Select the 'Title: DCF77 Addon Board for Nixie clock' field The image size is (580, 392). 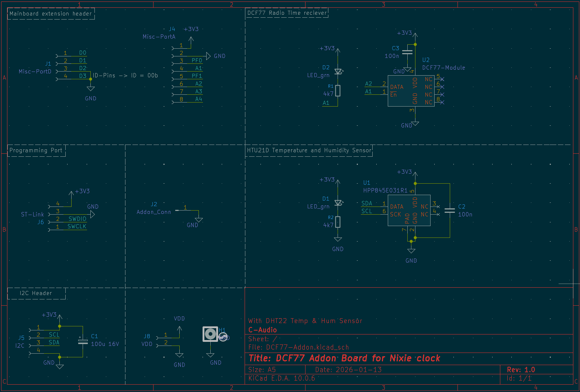point(345,358)
